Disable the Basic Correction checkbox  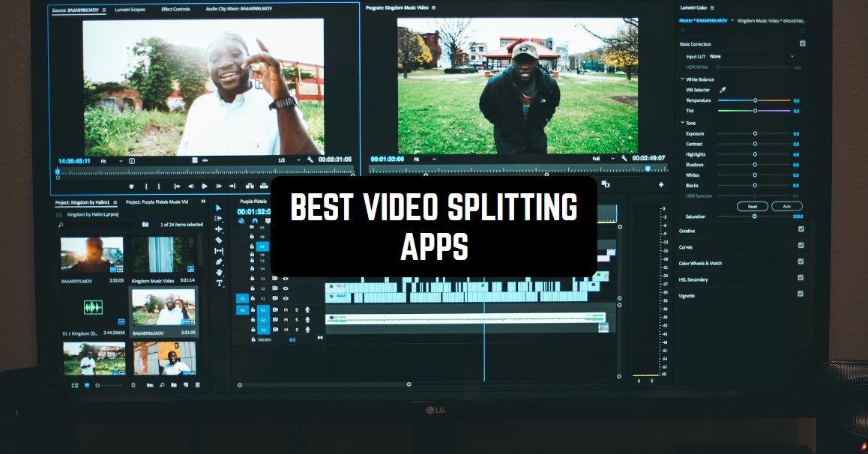[x=802, y=43]
